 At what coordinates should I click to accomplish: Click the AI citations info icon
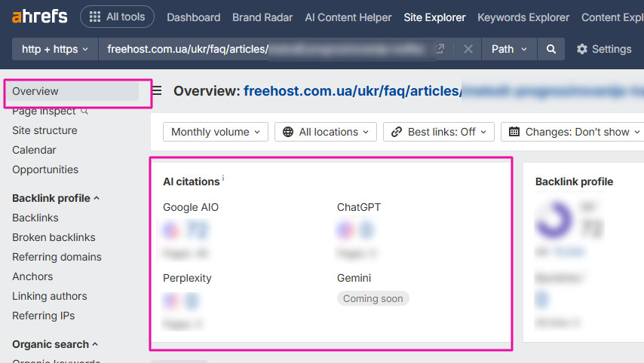pos(223,179)
